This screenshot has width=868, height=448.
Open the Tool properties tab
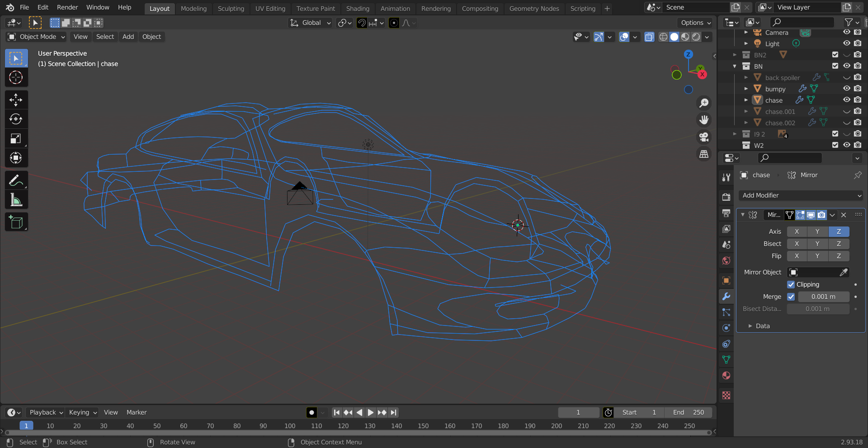[x=726, y=177]
